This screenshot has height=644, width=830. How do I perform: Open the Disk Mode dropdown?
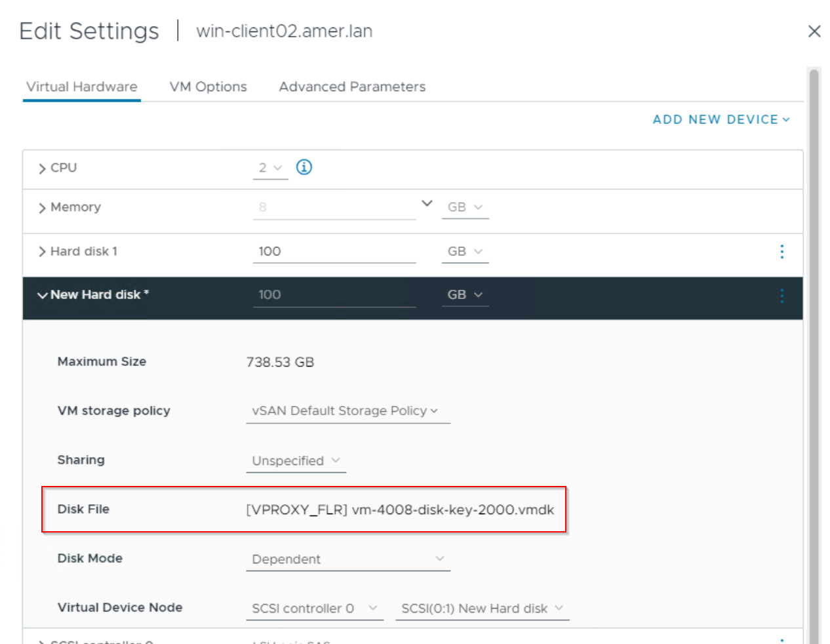(x=347, y=559)
